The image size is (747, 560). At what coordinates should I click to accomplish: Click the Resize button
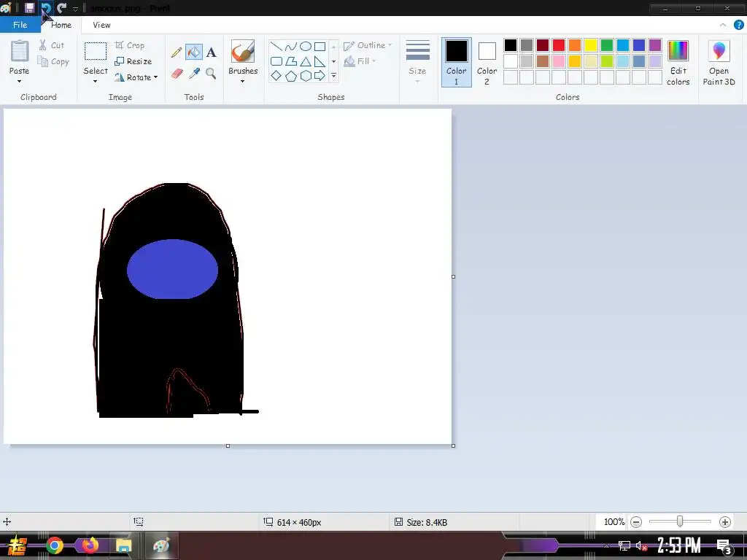[133, 61]
